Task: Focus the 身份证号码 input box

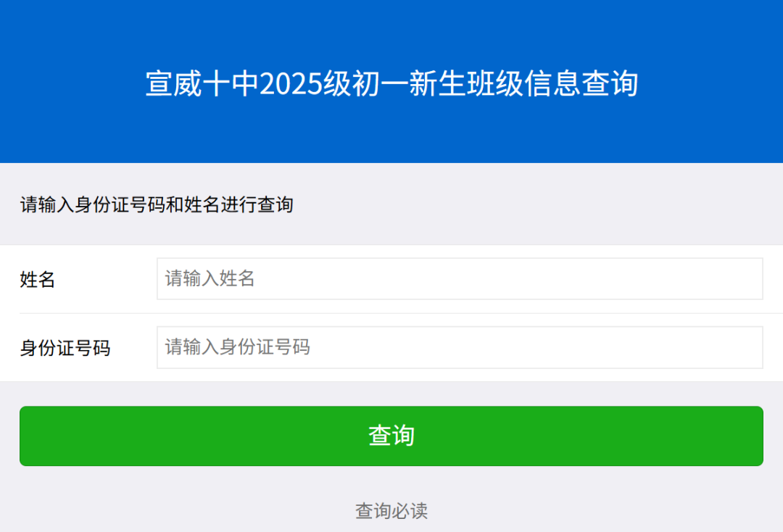Action: 460,347
